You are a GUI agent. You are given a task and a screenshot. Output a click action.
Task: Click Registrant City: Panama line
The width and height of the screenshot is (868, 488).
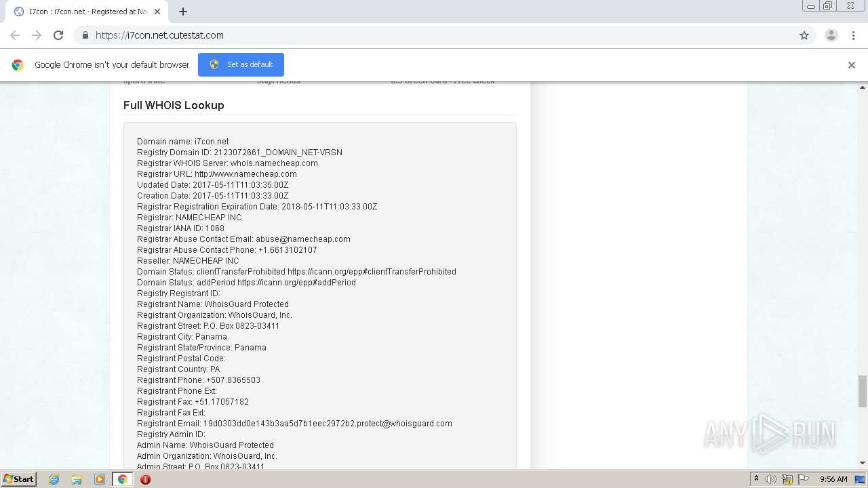pyautogui.click(x=182, y=337)
